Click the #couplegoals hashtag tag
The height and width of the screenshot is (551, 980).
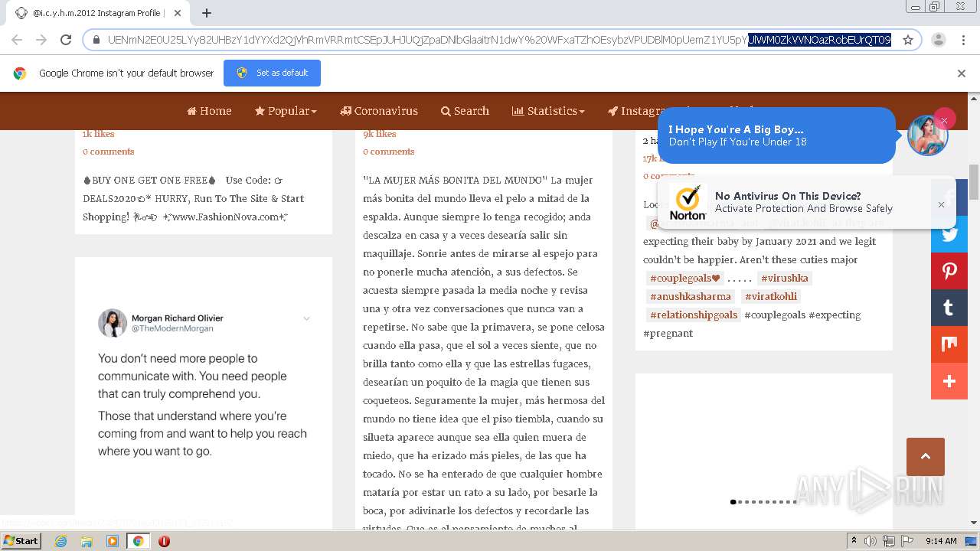[685, 278]
